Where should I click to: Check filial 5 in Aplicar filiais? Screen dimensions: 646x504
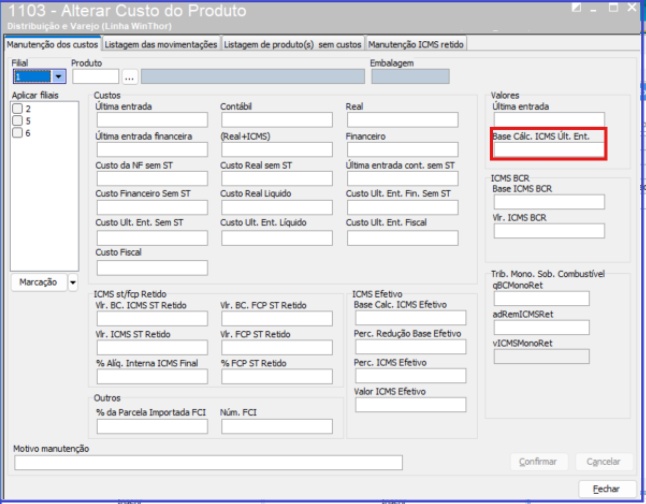[17, 121]
